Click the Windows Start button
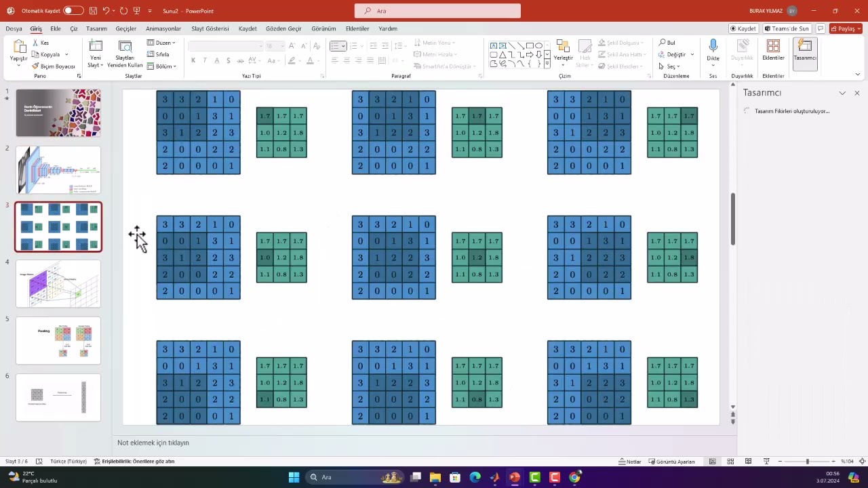 294,477
